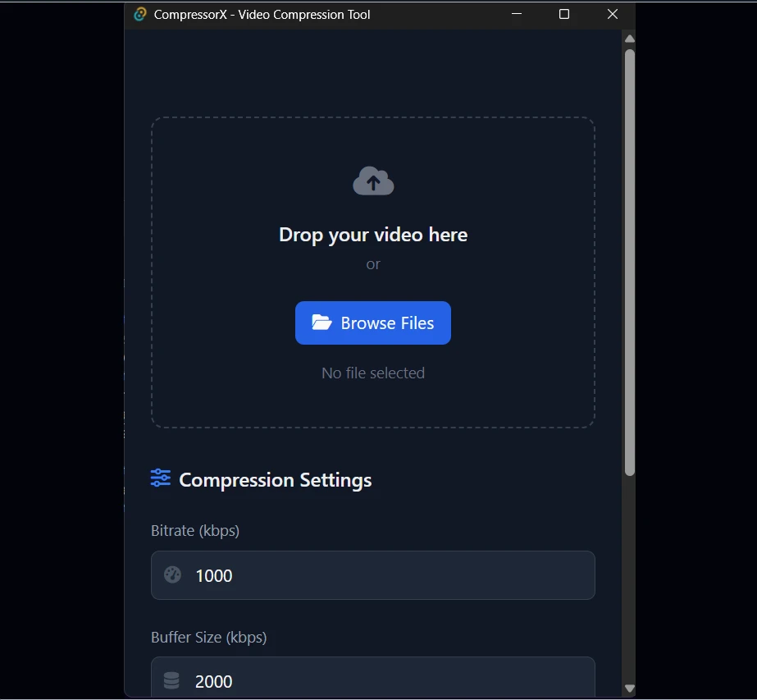This screenshot has height=700, width=757.
Task: Click the speedometer icon in the Bitrate field
Action: pyautogui.click(x=171, y=575)
